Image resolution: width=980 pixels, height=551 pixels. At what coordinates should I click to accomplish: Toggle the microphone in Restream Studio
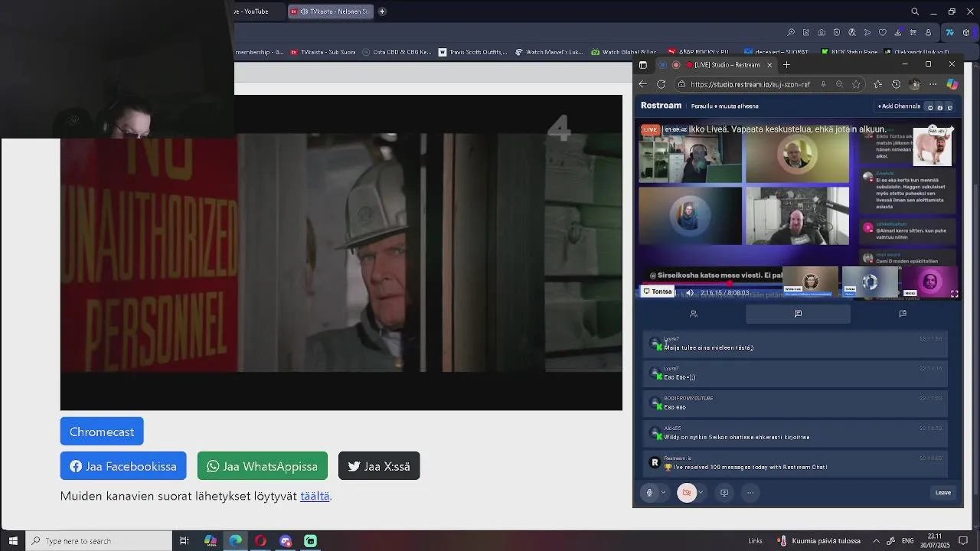click(x=649, y=493)
